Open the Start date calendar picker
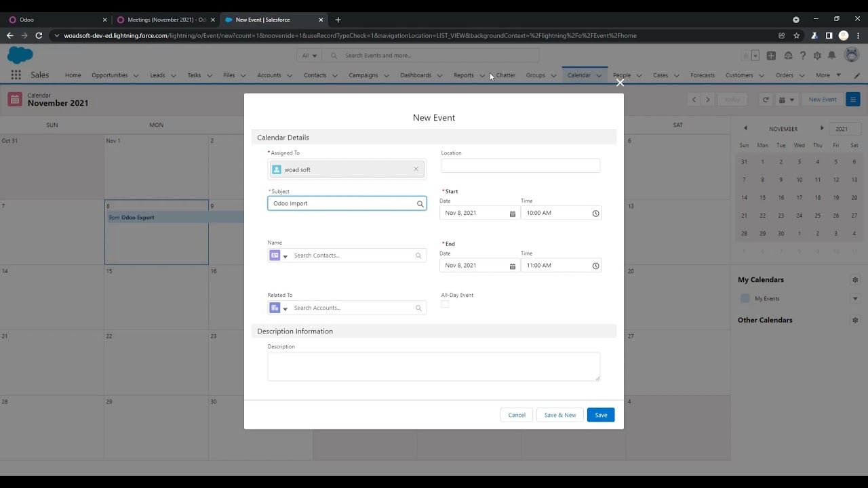The width and height of the screenshot is (868, 488). click(x=513, y=213)
